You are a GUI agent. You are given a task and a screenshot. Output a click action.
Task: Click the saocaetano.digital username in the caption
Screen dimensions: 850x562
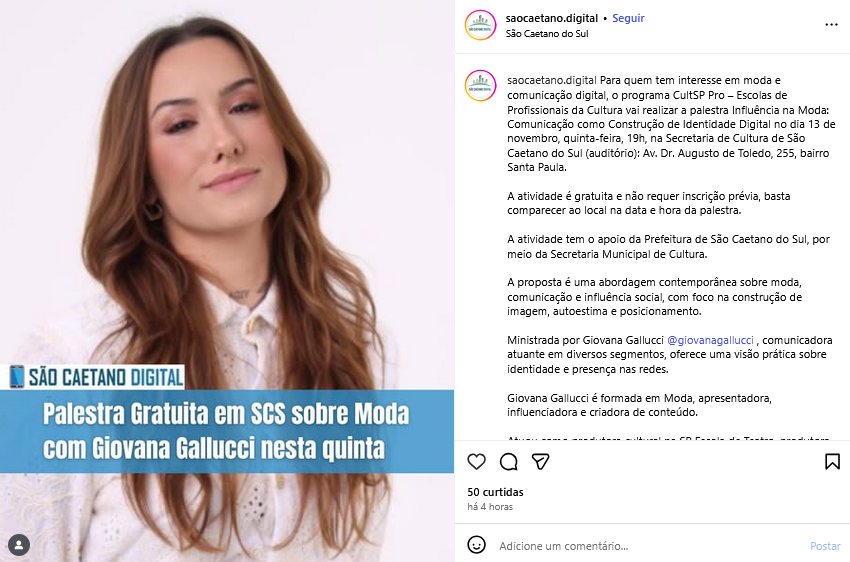551,80
